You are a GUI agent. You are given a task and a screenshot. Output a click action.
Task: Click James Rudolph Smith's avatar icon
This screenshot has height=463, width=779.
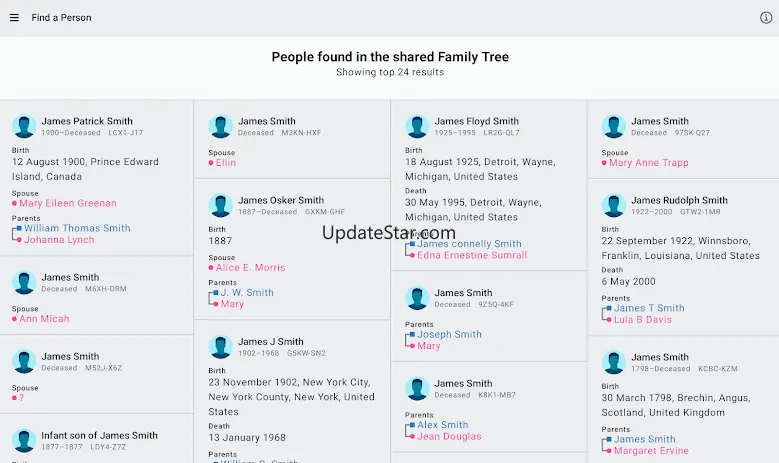pos(614,205)
